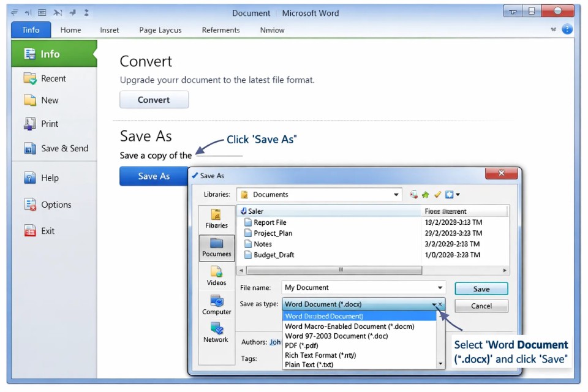Select the Recent documents icon
Image resolution: width=588 pixels, height=392 pixels.
(29, 78)
